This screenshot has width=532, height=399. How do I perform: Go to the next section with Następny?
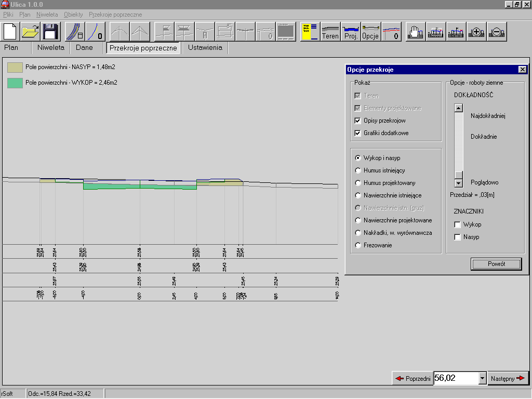[508, 378]
